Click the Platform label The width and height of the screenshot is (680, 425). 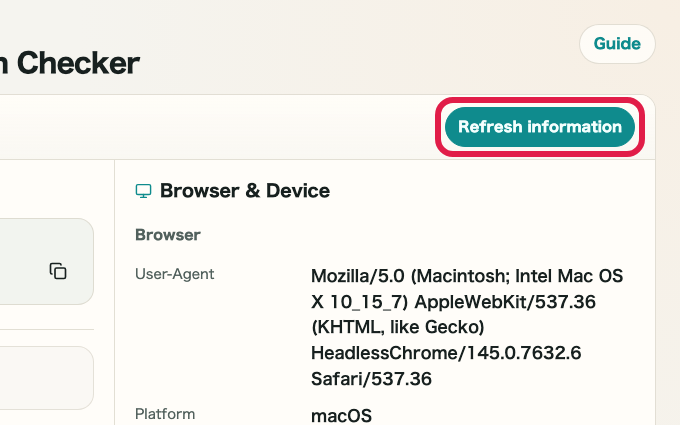tap(165, 414)
